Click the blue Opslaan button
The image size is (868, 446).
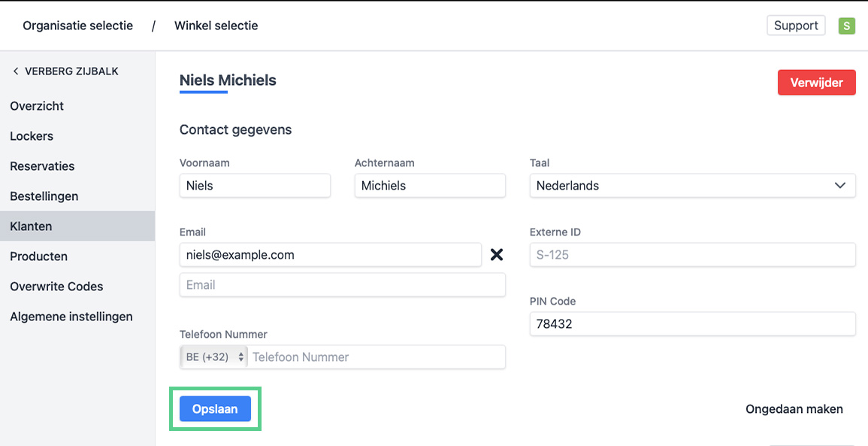[x=215, y=409]
